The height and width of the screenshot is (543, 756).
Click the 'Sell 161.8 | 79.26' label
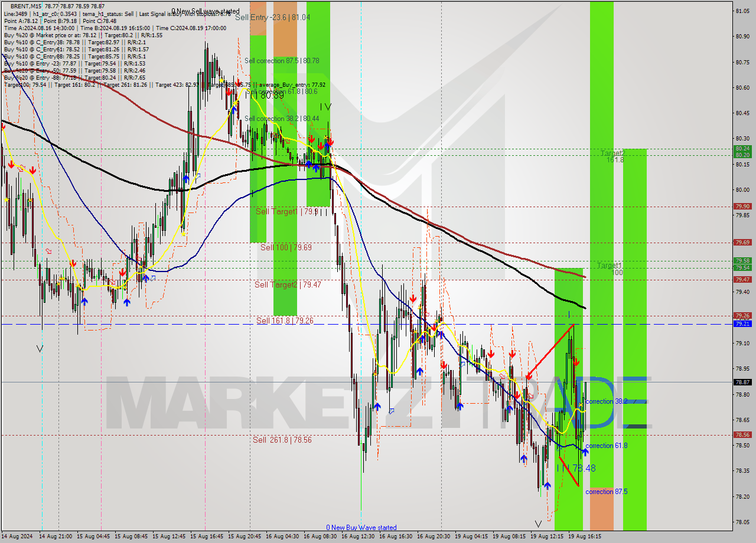[x=285, y=320]
